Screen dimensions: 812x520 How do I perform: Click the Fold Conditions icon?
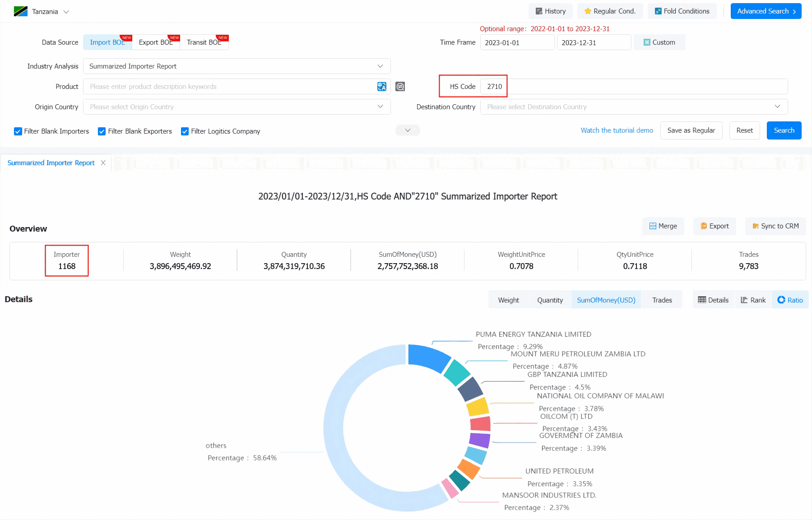(x=658, y=11)
